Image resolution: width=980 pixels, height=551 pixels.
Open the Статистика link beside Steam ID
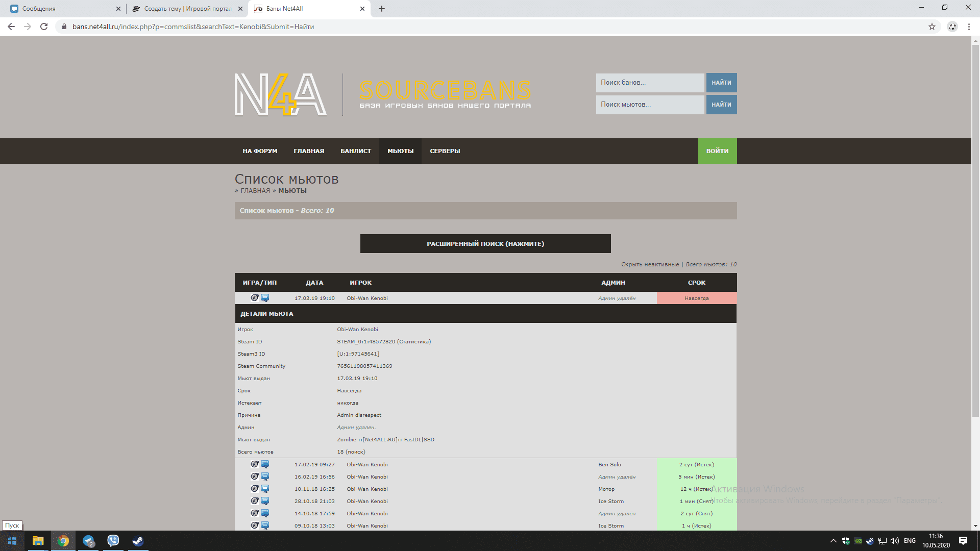click(414, 342)
